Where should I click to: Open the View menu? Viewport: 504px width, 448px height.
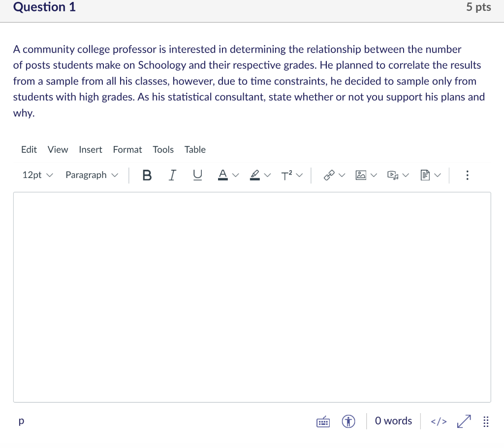[x=58, y=149]
